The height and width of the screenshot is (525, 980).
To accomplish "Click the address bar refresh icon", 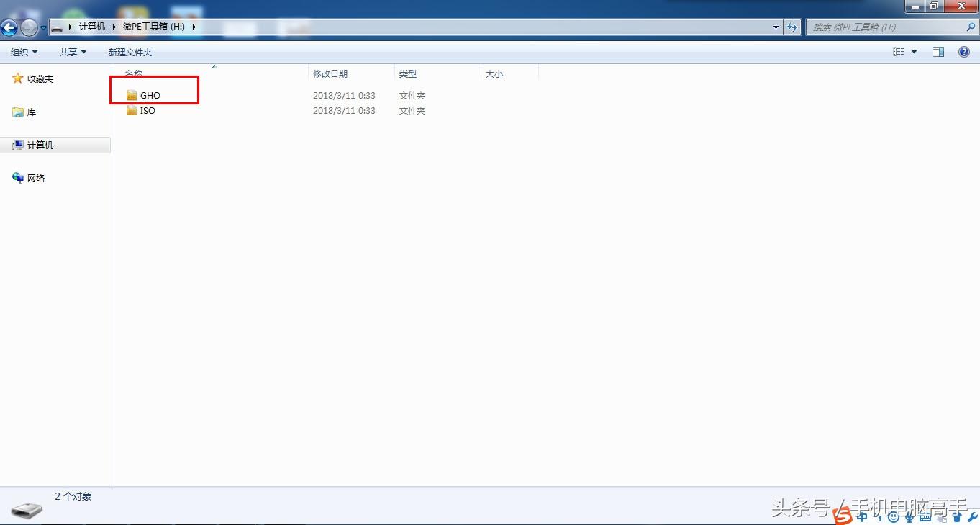I will click(x=792, y=27).
